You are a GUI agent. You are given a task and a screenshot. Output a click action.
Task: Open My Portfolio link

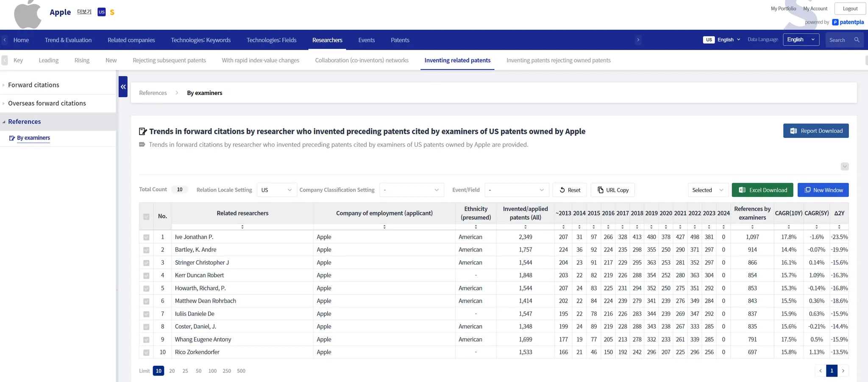[x=783, y=8]
